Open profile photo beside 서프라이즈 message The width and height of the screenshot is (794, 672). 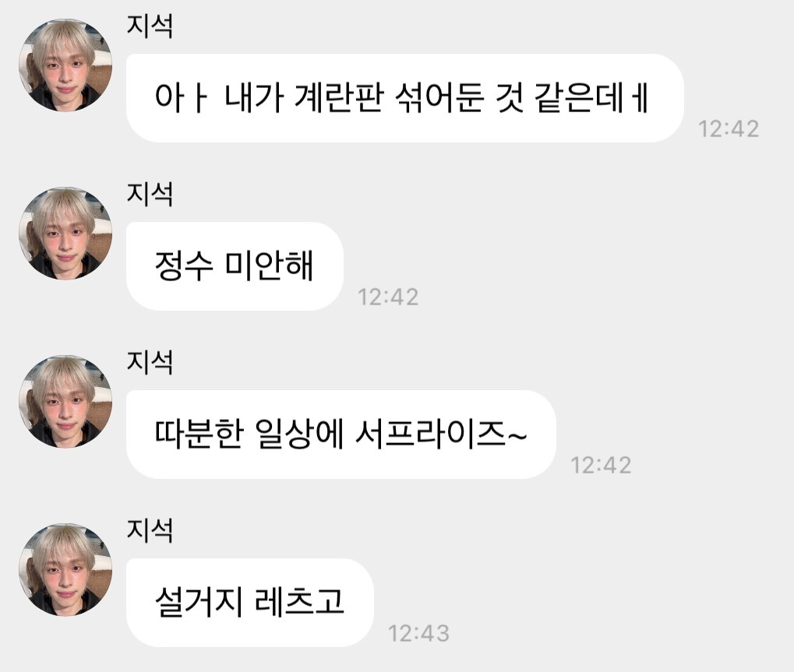pos(65,401)
